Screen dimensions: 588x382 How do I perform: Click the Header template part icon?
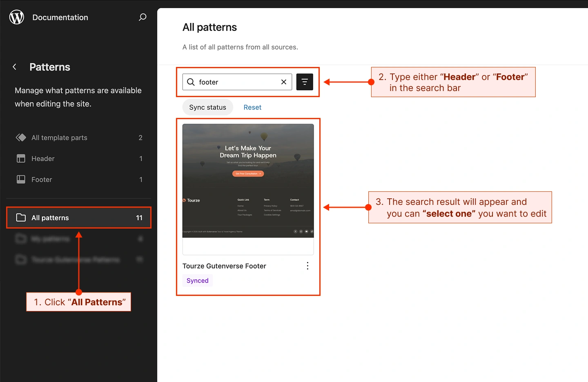pyautogui.click(x=21, y=158)
